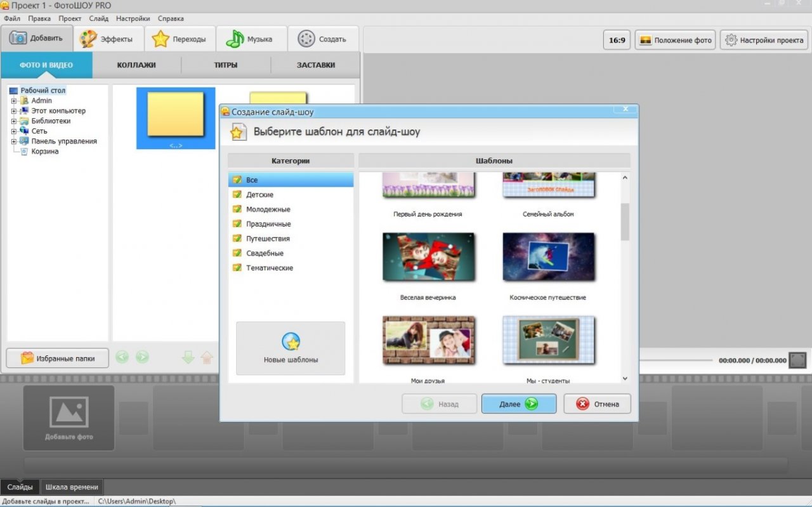Select the Свадебные category
Viewport: 812px width, 507px height.
[291, 253]
